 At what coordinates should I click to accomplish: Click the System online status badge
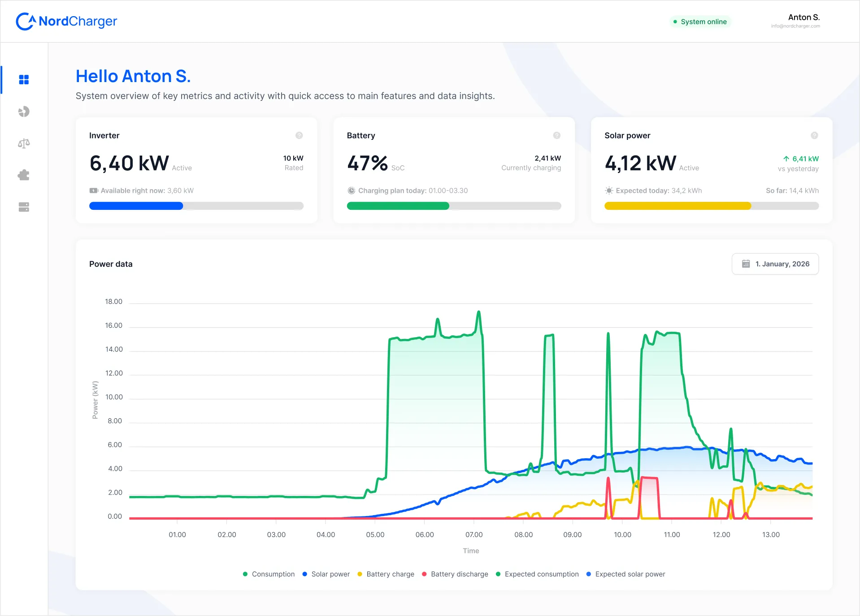[x=700, y=22]
